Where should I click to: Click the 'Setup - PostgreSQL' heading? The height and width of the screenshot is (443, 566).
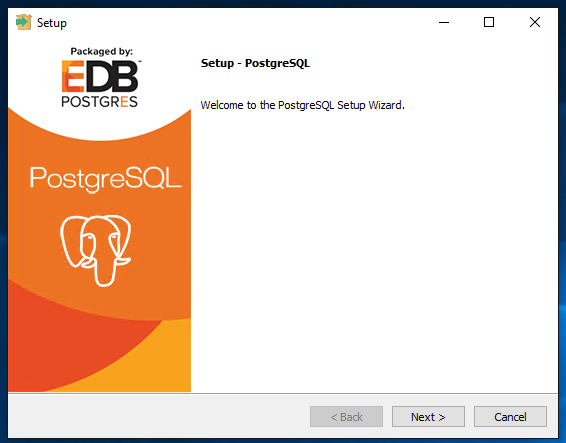(255, 63)
